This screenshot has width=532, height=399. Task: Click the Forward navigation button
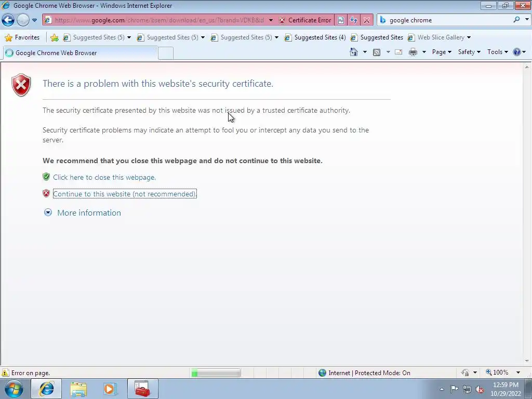[23, 20]
